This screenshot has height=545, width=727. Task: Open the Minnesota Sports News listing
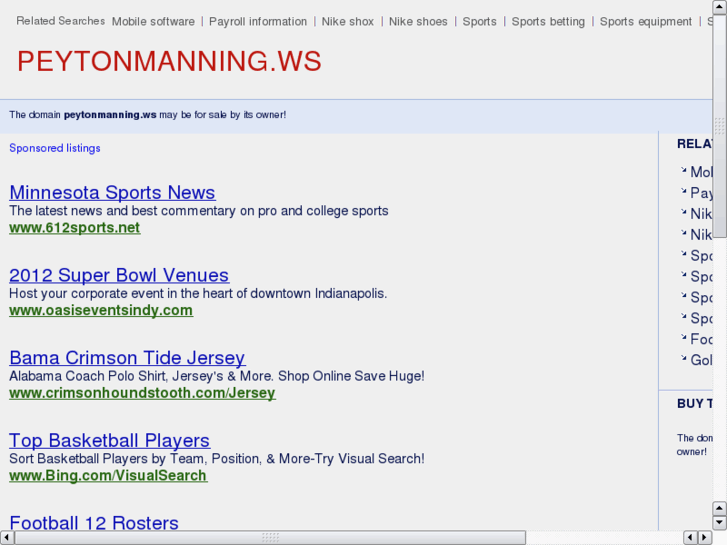pos(112,192)
